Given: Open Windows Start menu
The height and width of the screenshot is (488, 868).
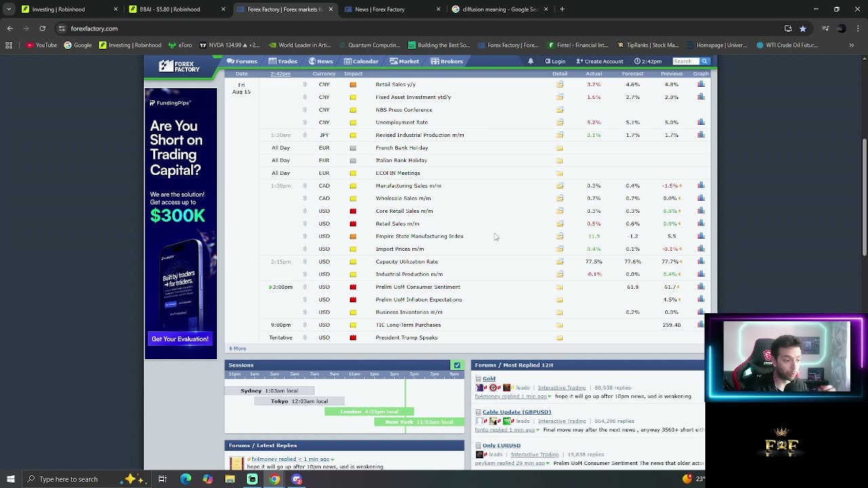Looking at the screenshot, I should [10, 479].
